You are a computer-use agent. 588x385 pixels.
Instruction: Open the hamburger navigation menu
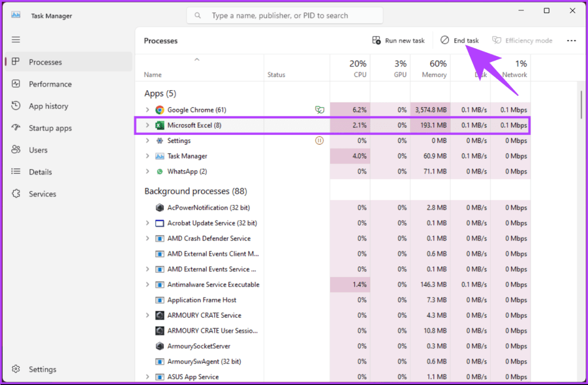point(16,40)
